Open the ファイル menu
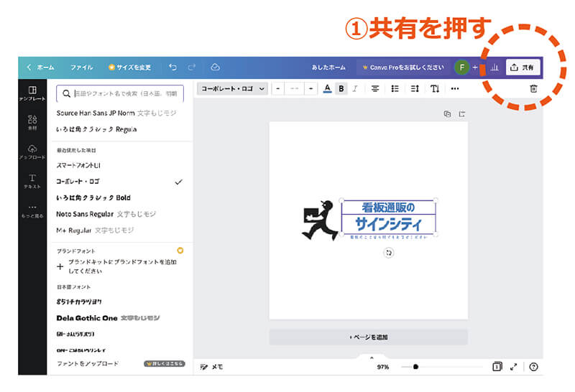575x392 pixels. point(81,67)
